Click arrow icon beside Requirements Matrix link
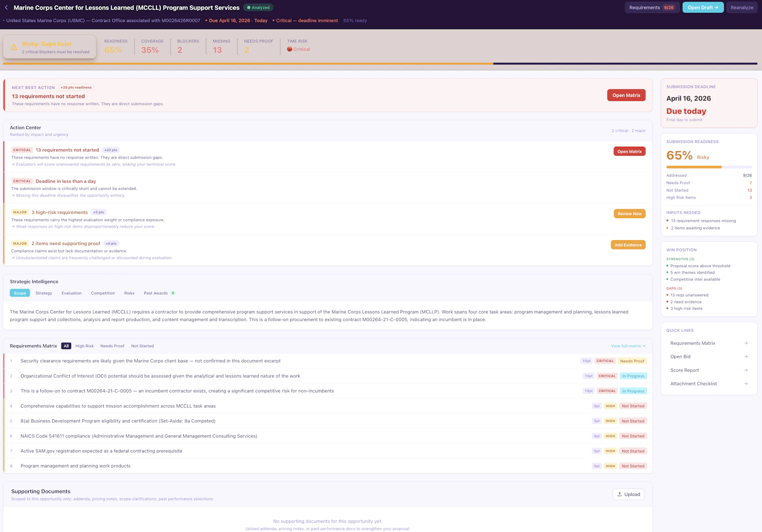This screenshot has width=762, height=532. [x=746, y=343]
